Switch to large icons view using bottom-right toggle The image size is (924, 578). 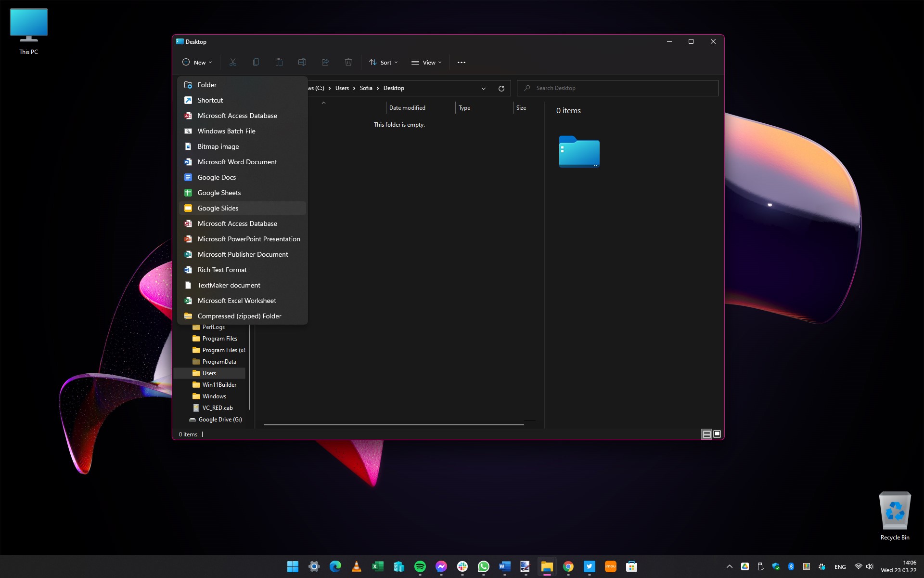pyautogui.click(x=717, y=434)
